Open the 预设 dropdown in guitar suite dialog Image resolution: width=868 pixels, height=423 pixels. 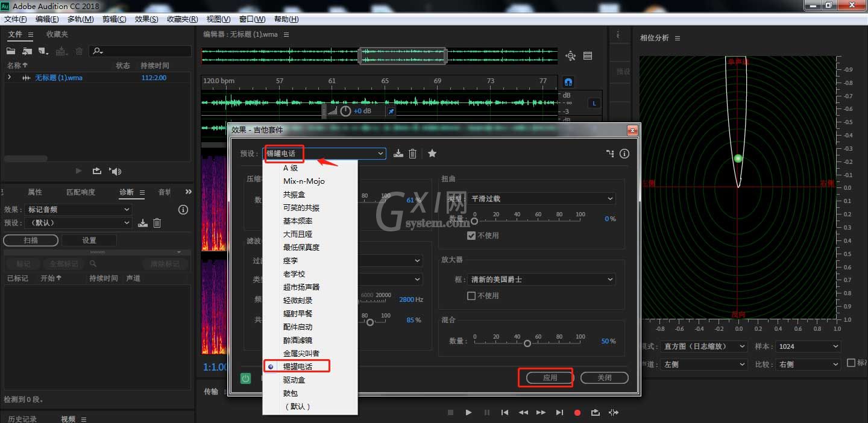click(x=325, y=154)
